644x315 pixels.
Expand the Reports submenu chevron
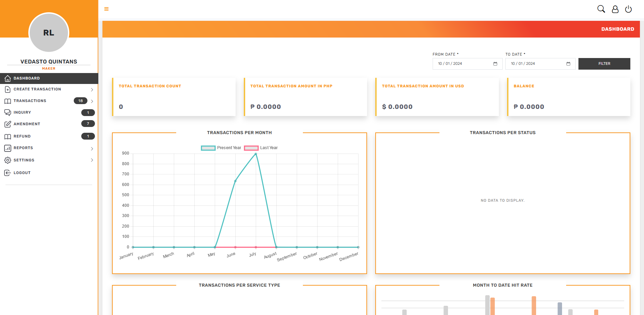pos(92,149)
